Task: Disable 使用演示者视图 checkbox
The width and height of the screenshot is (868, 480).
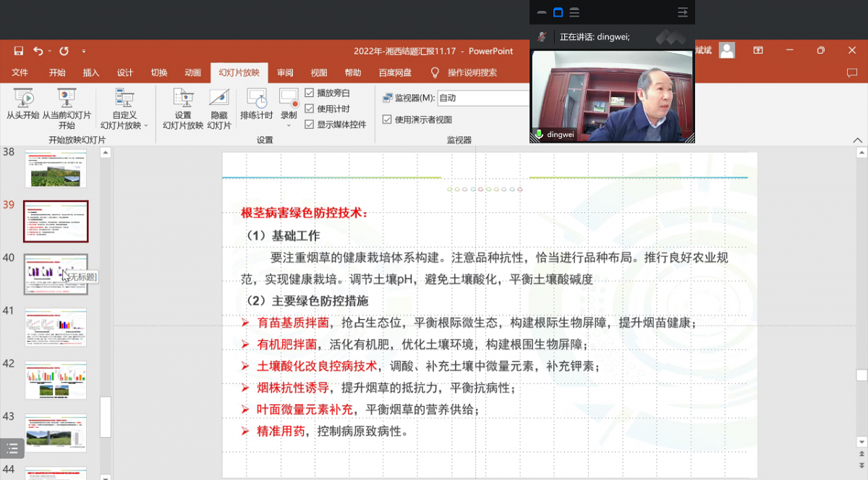Action: point(387,119)
